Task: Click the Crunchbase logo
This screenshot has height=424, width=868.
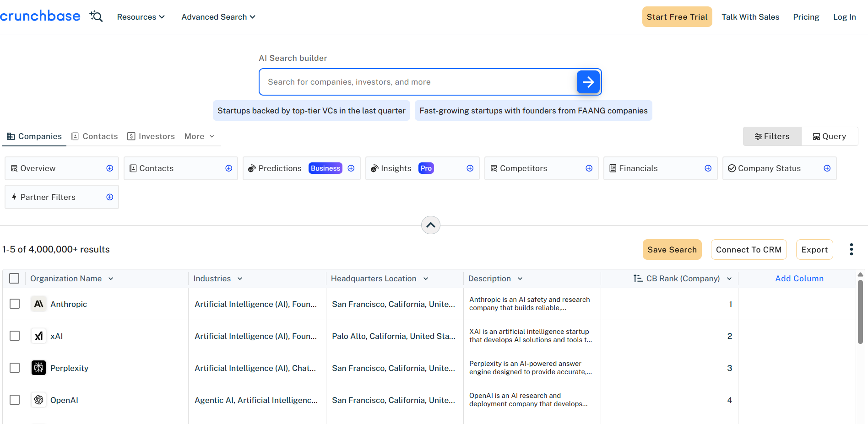Action: click(x=40, y=16)
